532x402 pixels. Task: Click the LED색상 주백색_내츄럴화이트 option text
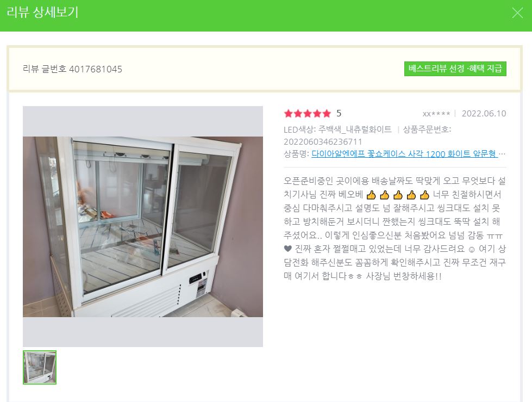pyautogui.click(x=337, y=129)
